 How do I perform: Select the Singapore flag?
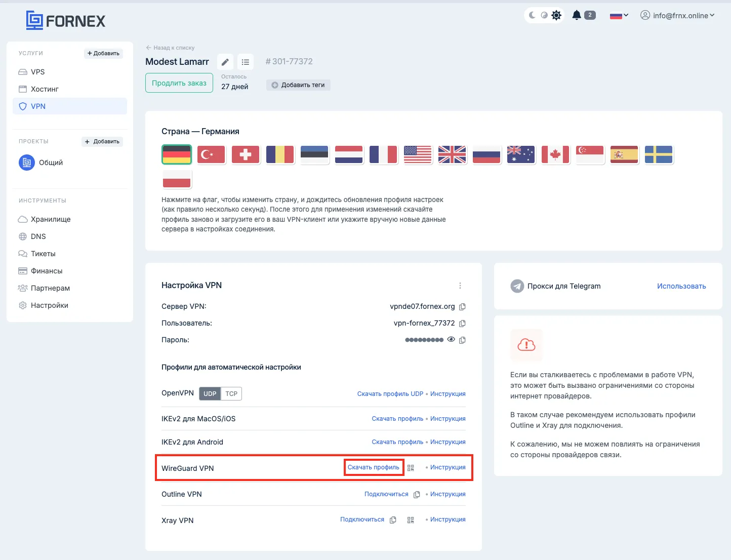pos(590,154)
